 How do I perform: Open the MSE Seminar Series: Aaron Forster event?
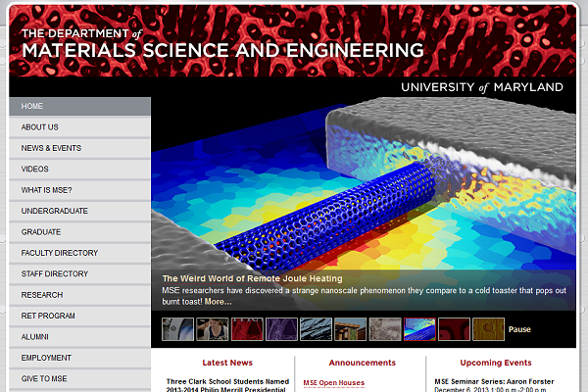(x=494, y=381)
